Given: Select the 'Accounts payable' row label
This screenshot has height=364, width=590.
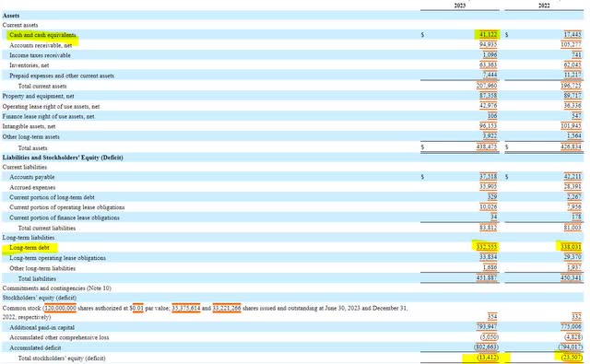Looking at the screenshot, I should (32, 177).
